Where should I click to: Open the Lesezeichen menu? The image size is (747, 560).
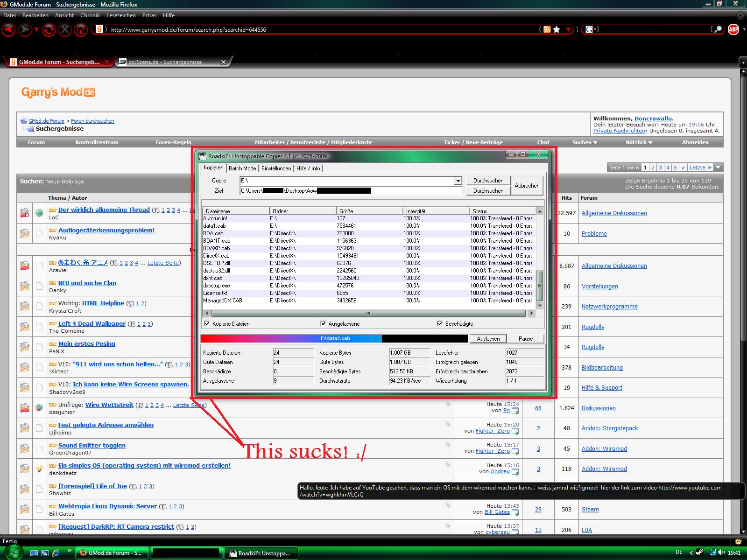point(121,15)
